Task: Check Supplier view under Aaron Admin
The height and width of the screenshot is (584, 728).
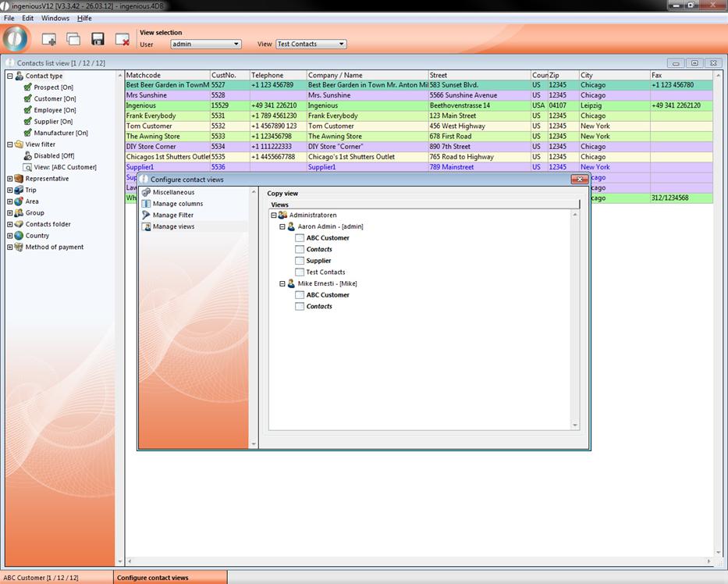Action: 300,261
